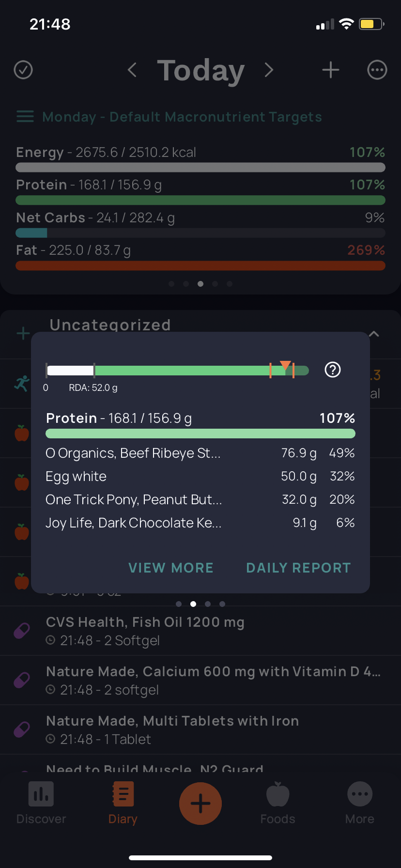401x868 pixels.
Task: Switch to the Foods tab
Action: [x=278, y=803]
